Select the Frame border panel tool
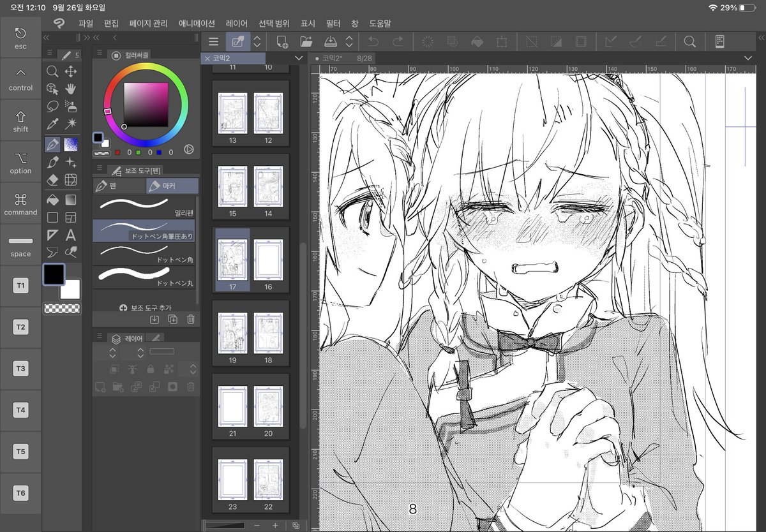 click(x=71, y=218)
